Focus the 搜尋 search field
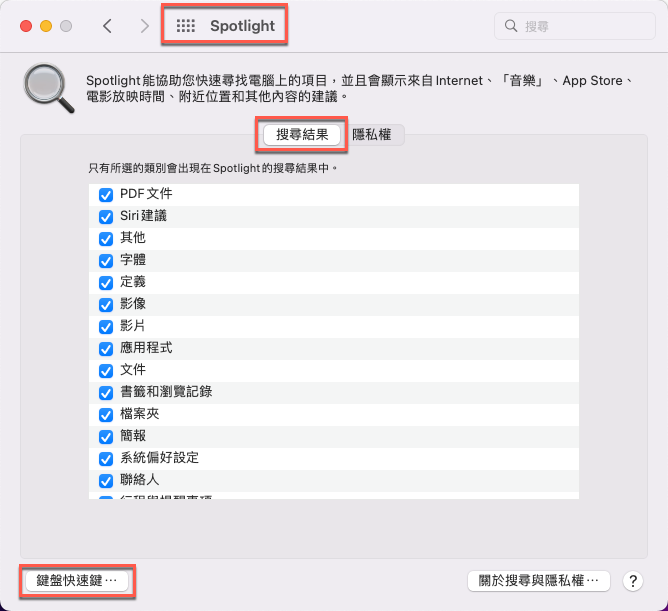This screenshot has height=611, width=668. [x=574, y=26]
